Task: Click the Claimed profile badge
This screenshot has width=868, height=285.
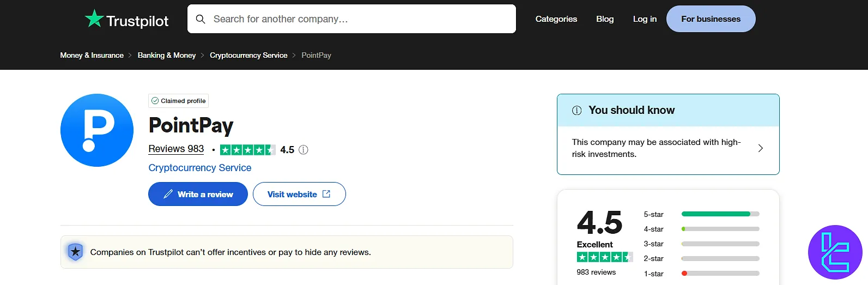Action: click(x=178, y=101)
